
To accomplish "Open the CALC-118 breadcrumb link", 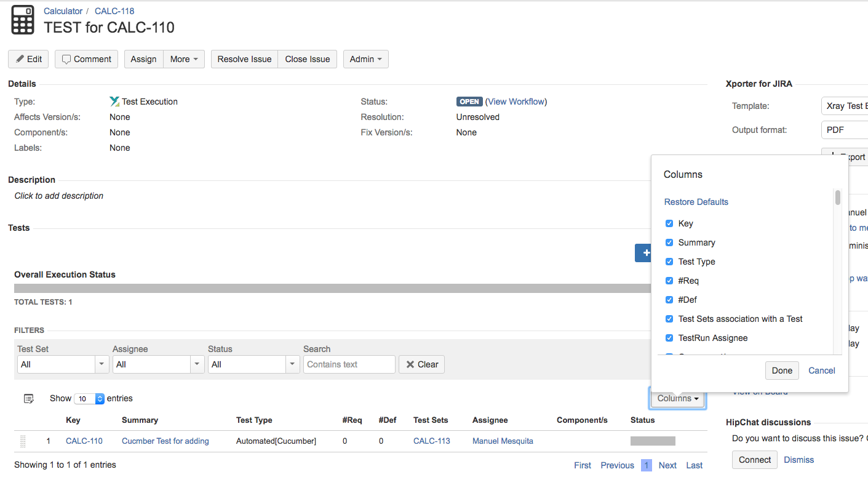I will pos(114,11).
